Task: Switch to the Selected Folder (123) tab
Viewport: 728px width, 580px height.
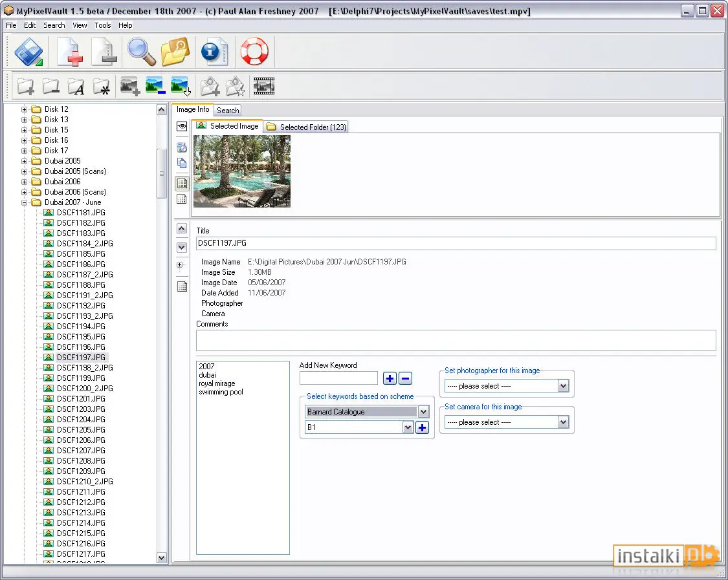Action: (x=307, y=127)
